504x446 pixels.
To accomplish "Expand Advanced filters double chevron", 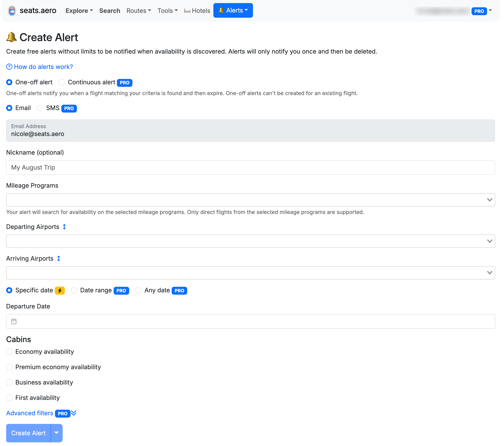I will pos(74,413).
